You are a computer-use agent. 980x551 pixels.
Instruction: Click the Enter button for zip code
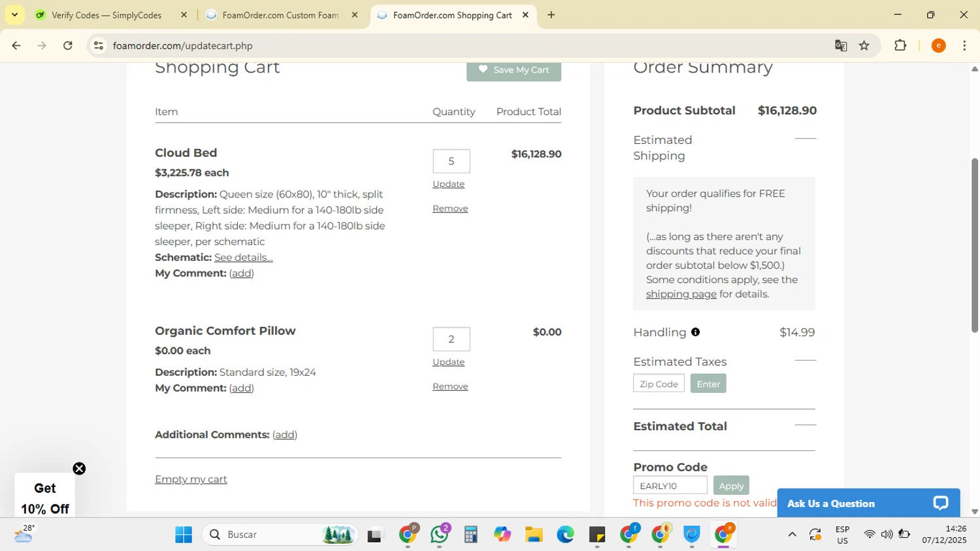pyautogui.click(x=708, y=384)
